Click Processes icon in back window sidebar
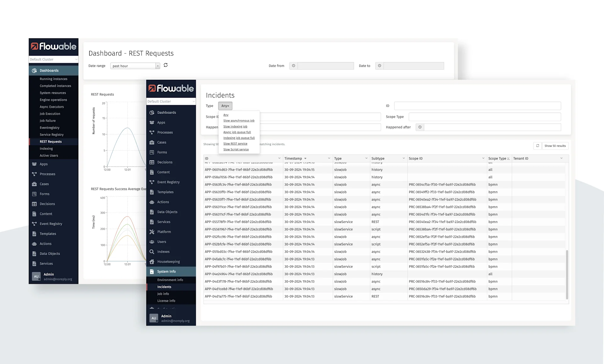Screen dimensions: 604x364 (34, 174)
